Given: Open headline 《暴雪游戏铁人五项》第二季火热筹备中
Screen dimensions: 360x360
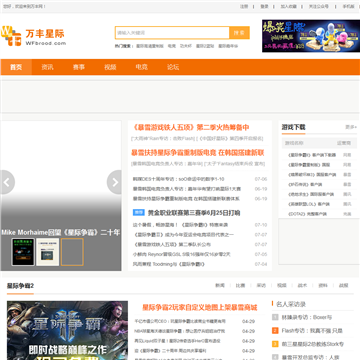Looking at the screenshot, I should (x=190, y=127).
